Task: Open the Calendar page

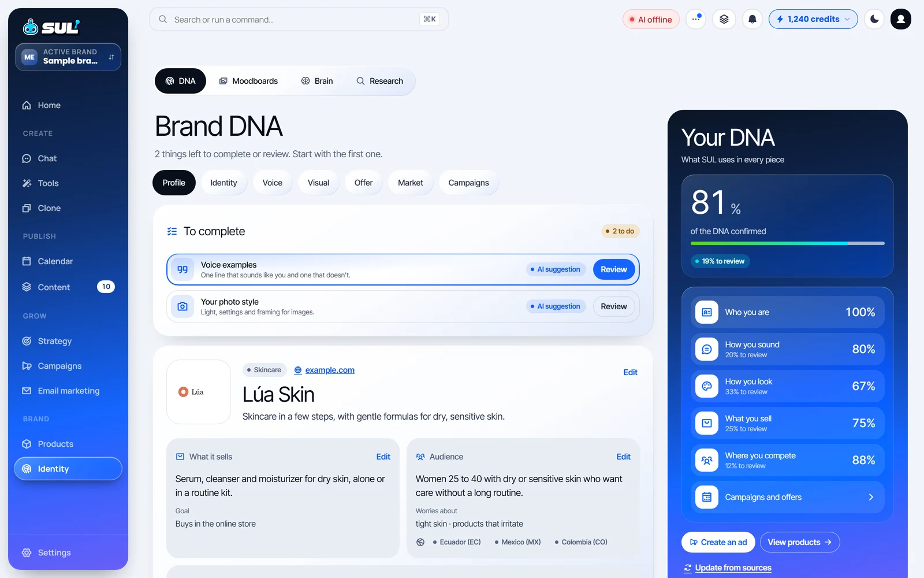Action: [x=68, y=261]
